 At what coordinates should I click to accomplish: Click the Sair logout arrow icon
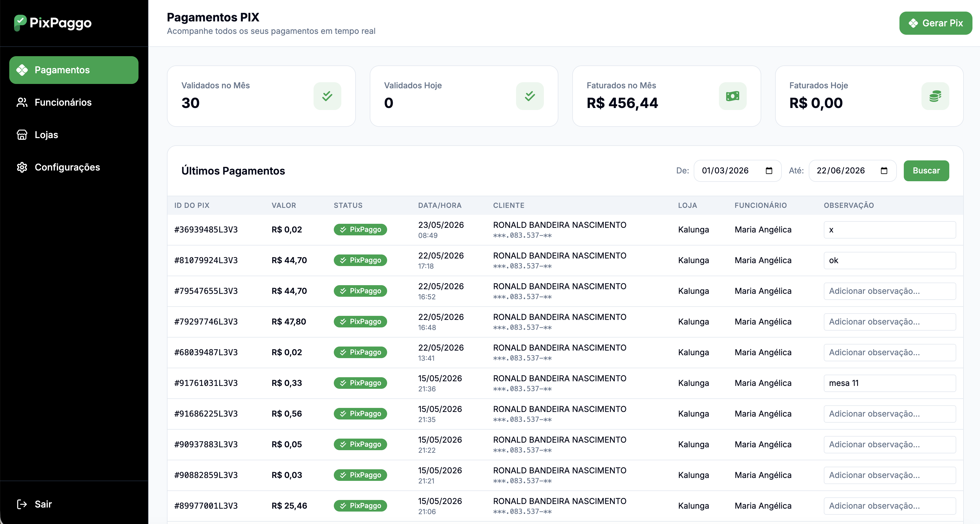click(x=22, y=504)
